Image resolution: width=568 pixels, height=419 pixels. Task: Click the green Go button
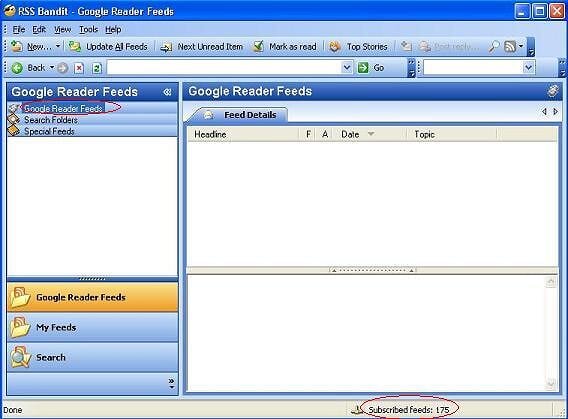point(371,68)
